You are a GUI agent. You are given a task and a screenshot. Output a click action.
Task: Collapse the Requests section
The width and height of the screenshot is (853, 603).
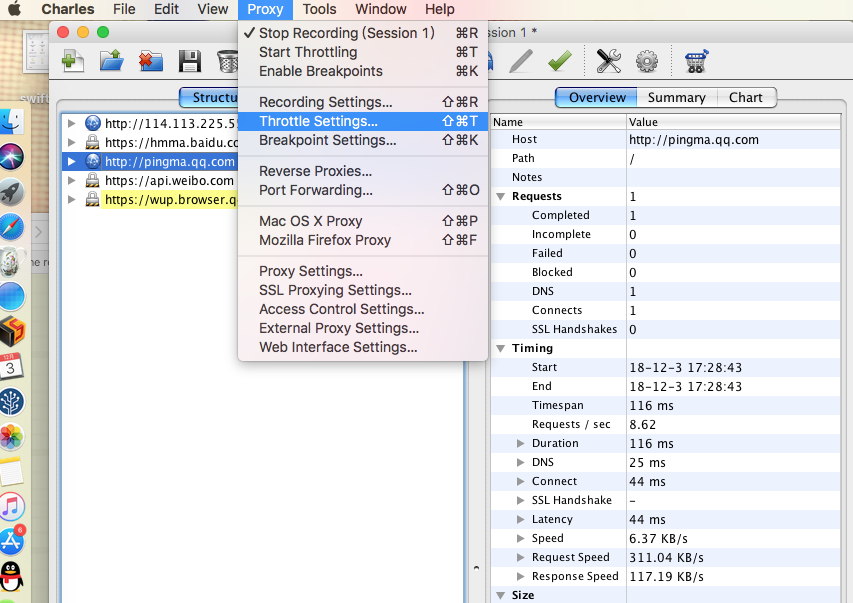click(x=501, y=196)
